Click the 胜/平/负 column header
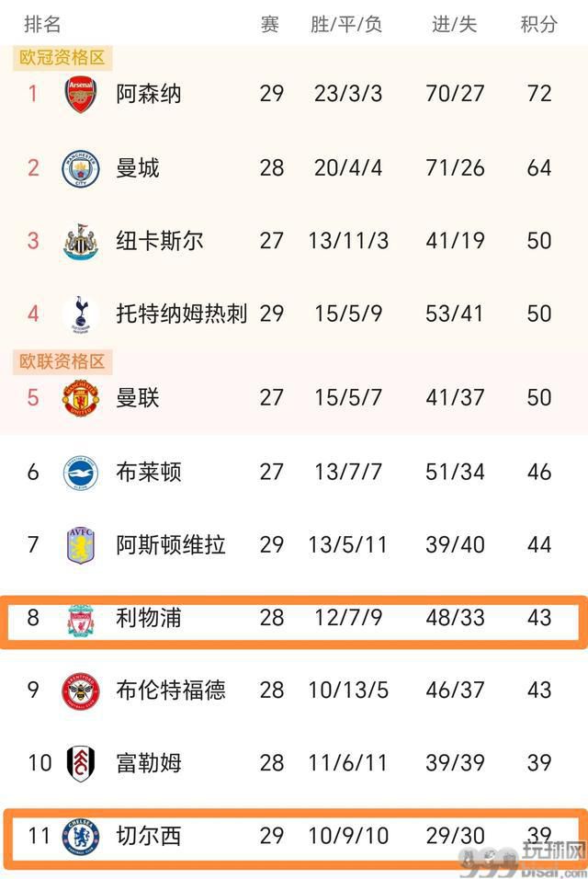 coord(346,24)
